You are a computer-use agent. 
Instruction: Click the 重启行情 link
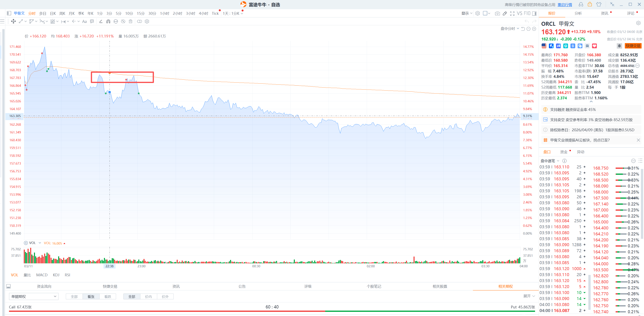pyautogui.click(x=565, y=5)
